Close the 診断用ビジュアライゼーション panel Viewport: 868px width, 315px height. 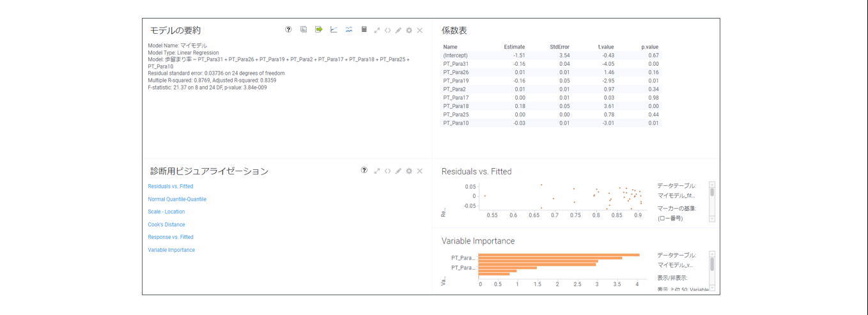(420, 171)
